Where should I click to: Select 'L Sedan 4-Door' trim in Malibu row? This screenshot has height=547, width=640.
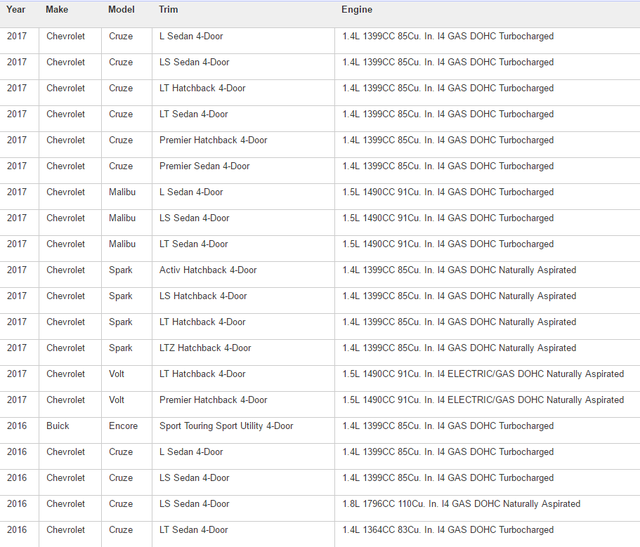pos(191,192)
